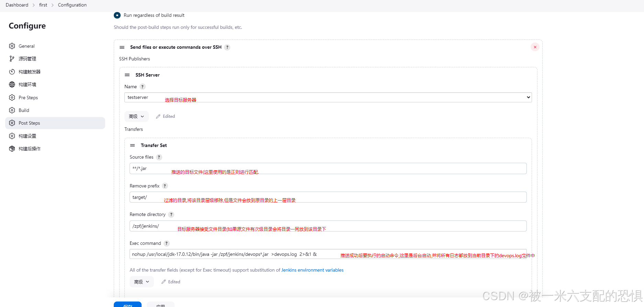Delete the Send files over SSH step
This screenshot has width=644, height=307.
tap(535, 47)
